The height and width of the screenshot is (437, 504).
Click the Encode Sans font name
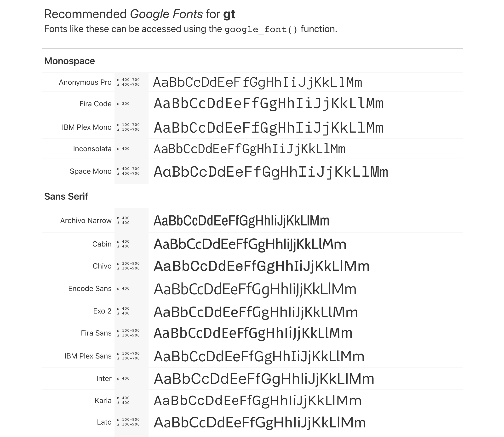(x=90, y=288)
